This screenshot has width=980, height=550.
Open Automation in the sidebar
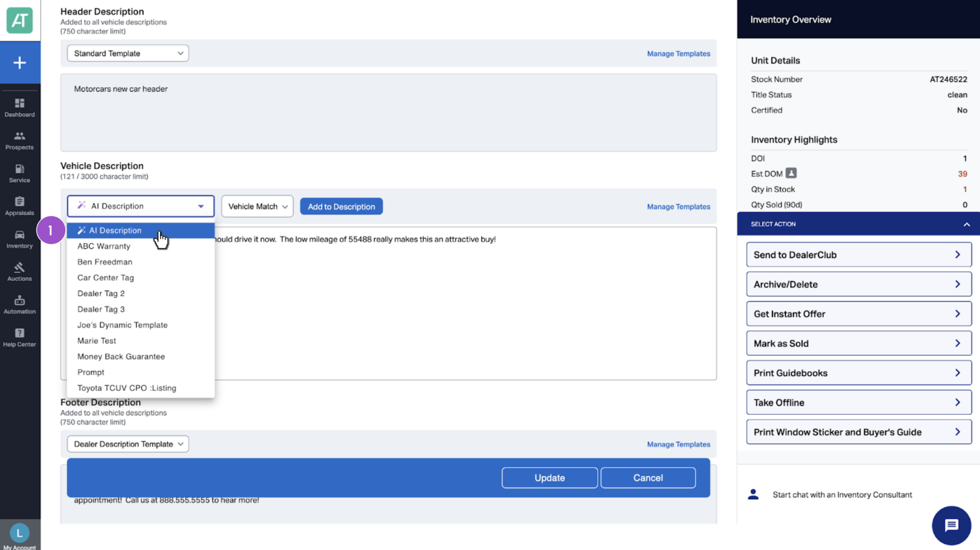[20, 305]
